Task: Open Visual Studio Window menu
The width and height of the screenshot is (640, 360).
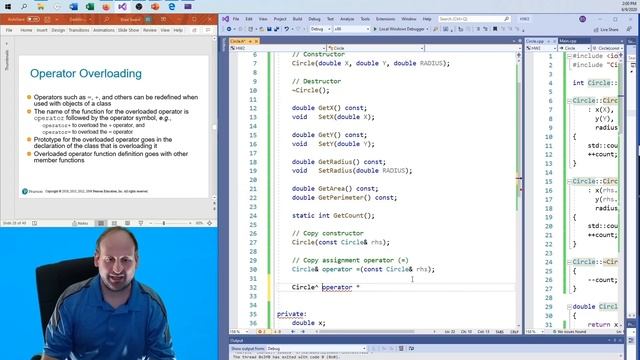Action: [x=409, y=19]
